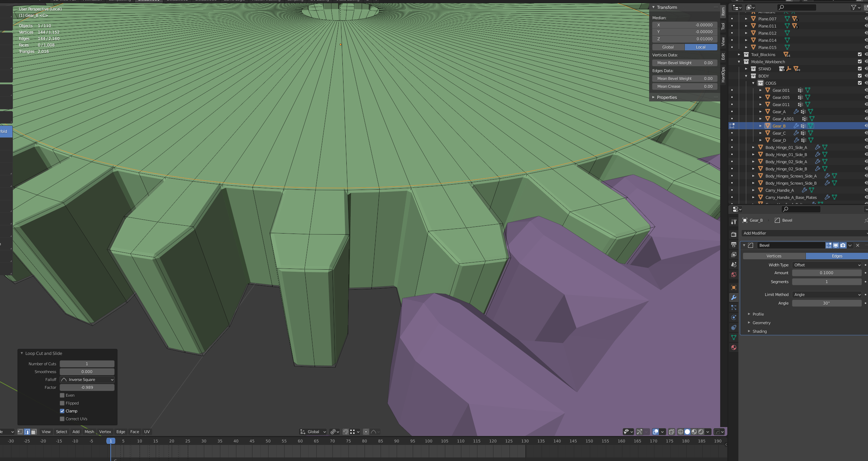Select the Modifier Properties wrench tab
The image size is (868, 461).
734,297
